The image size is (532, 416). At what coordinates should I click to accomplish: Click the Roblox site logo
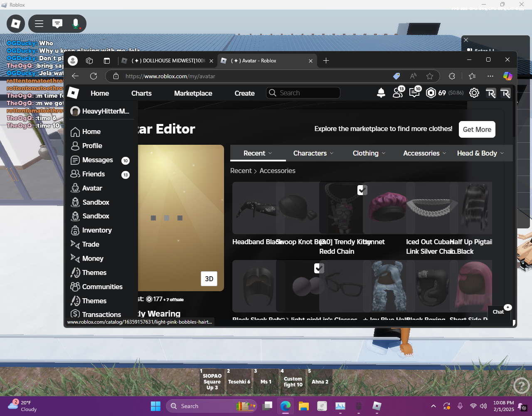tap(73, 93)
